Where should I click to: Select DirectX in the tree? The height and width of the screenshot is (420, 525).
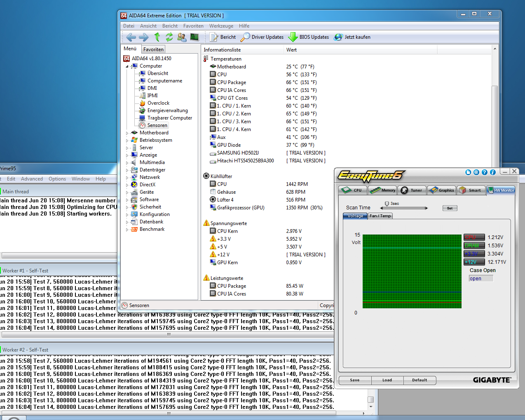pyautogui.click(x=147, y=185)
